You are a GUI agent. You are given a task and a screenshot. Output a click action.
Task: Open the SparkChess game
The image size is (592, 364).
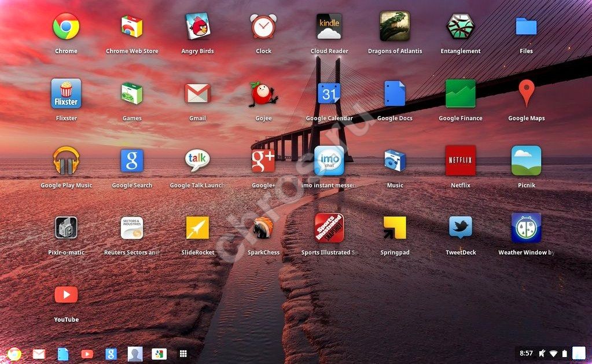(263, 228)
